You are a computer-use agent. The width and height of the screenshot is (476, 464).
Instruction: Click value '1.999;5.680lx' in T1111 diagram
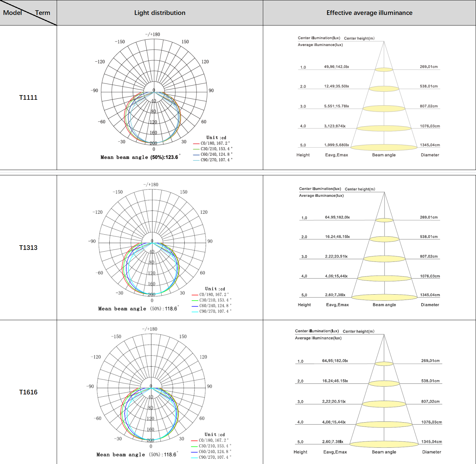[336, 145]
